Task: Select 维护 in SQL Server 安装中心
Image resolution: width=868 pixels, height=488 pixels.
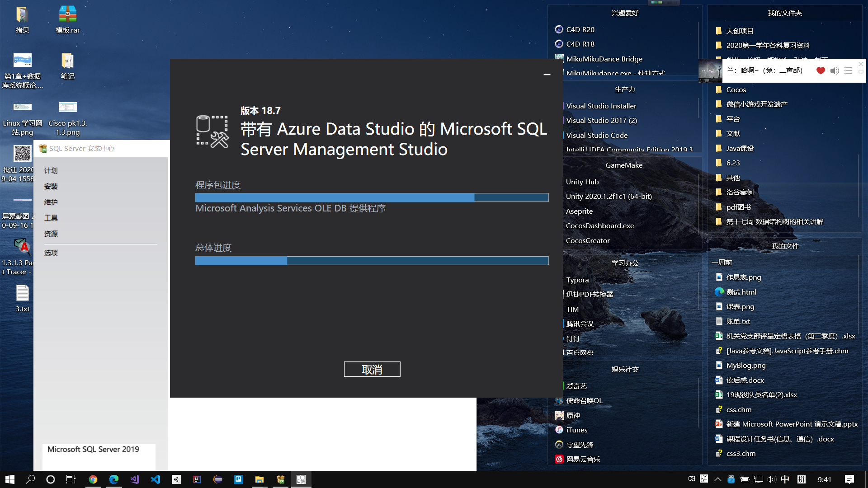Action: click(51, 202)
